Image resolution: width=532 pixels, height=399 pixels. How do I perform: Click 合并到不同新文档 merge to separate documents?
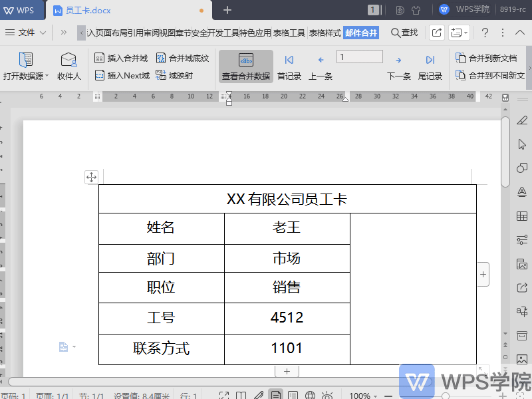point(490,75)
